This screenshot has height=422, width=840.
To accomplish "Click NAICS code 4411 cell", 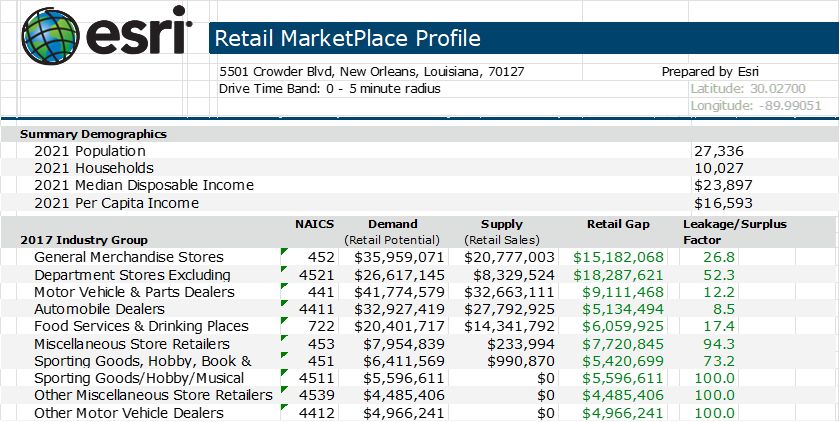I will pos(319,309).
